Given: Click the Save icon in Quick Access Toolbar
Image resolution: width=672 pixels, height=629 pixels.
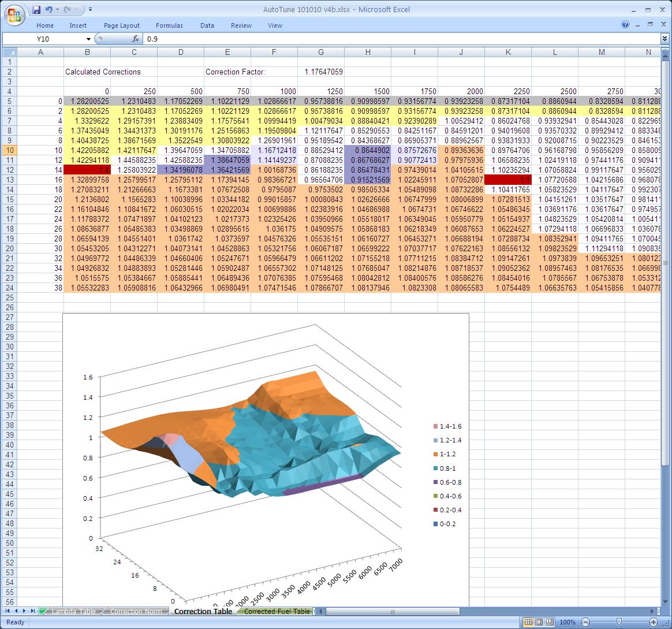Looking at the screenshot, I should pos(36,10).
